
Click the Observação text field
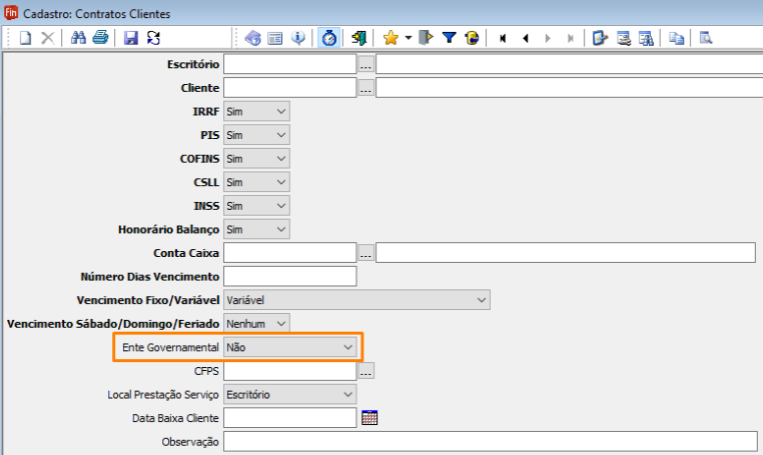[490, 442]
